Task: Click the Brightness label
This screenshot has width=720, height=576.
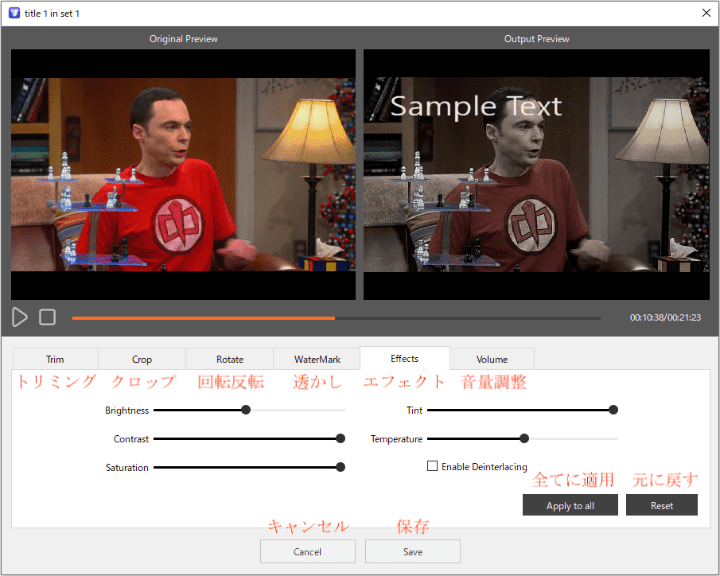Action: tap(127, 410)
